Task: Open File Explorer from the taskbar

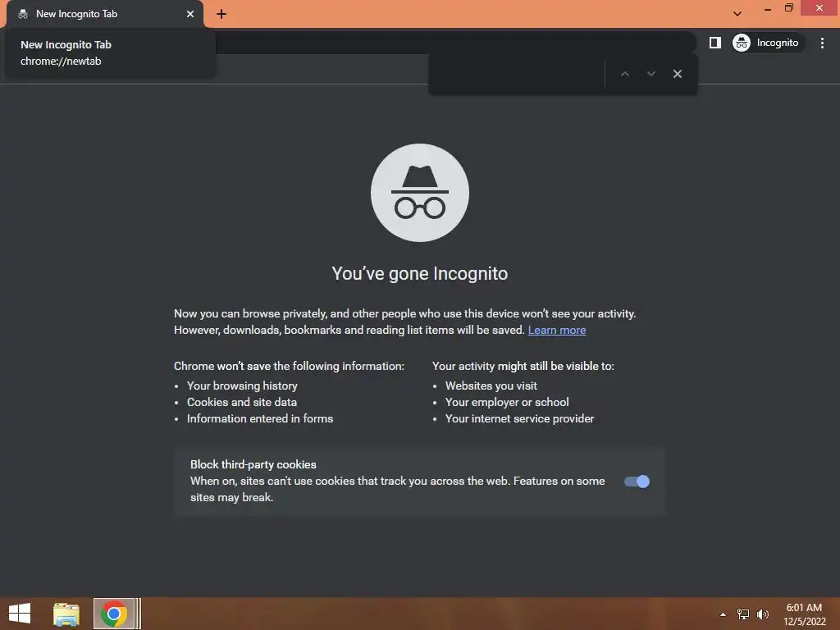Action: 66,614
